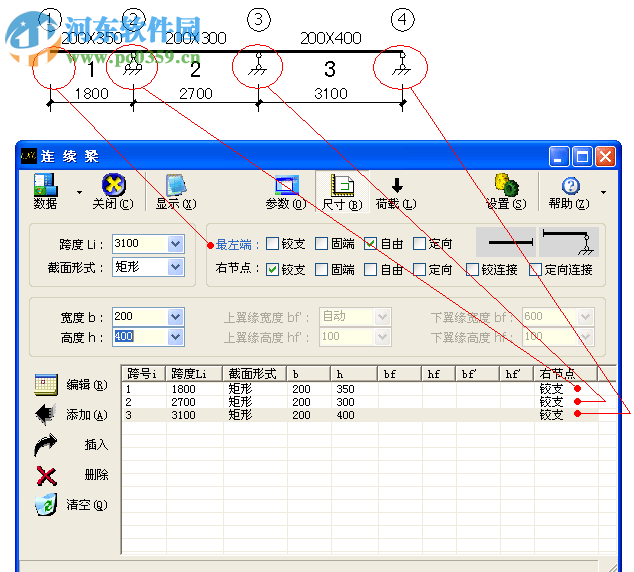The height and width of the screenshot is (572, 634).
Task: Expand the arrow beside 帮助(Z)
Action: (x=603, y=192)
